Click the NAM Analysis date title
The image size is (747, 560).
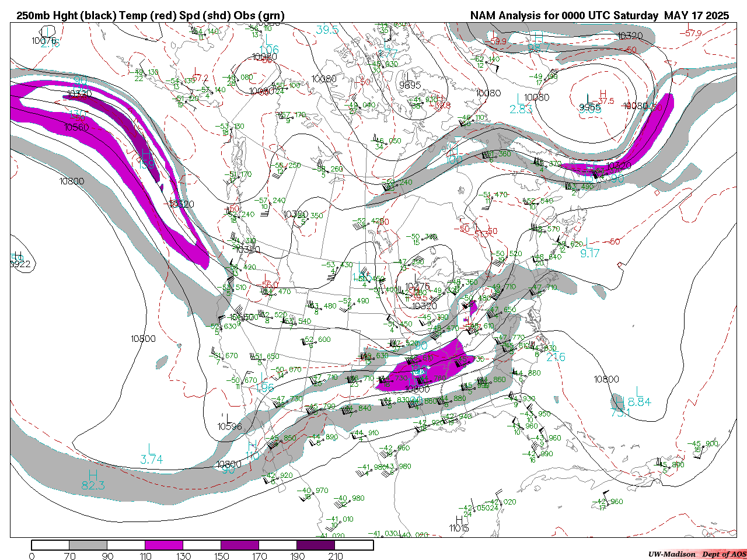pos(600,16)
